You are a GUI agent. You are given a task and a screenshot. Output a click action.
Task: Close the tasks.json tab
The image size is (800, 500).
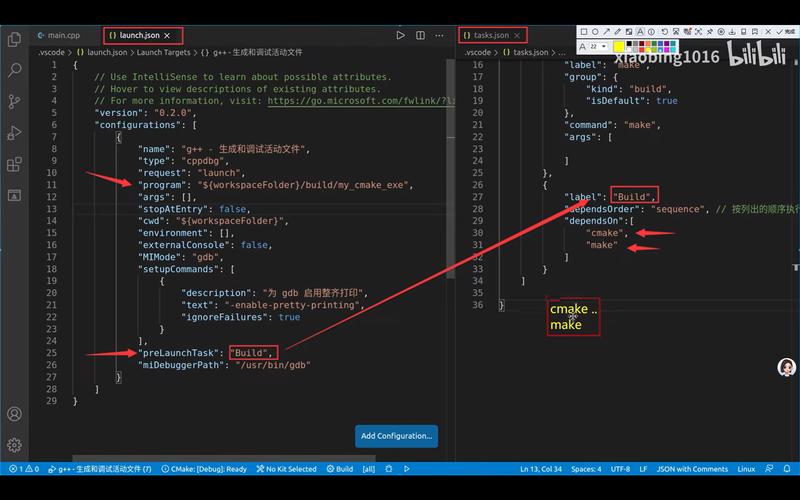point(517,35)
